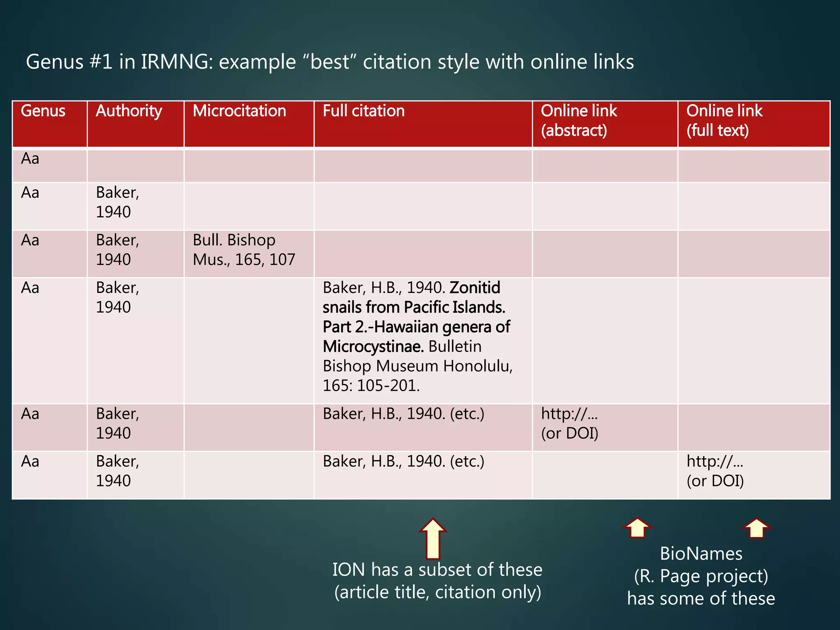
Task: Click the 'Online link (full text)' column header
Action: click(x=754, y=124)
